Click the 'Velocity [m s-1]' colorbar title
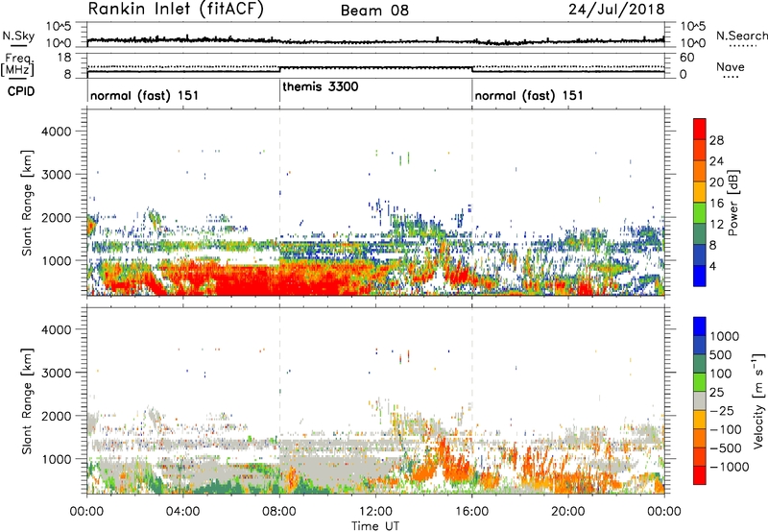 [758, 400]
